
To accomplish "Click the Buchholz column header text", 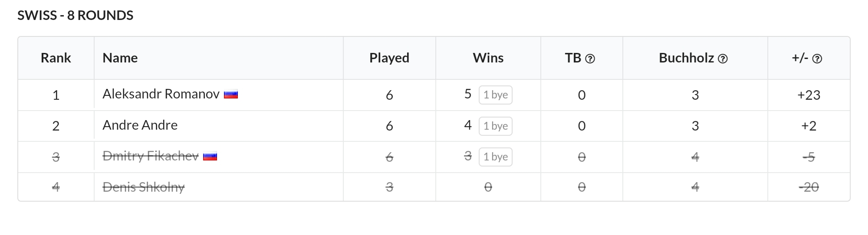I will (x=686, y=58).
